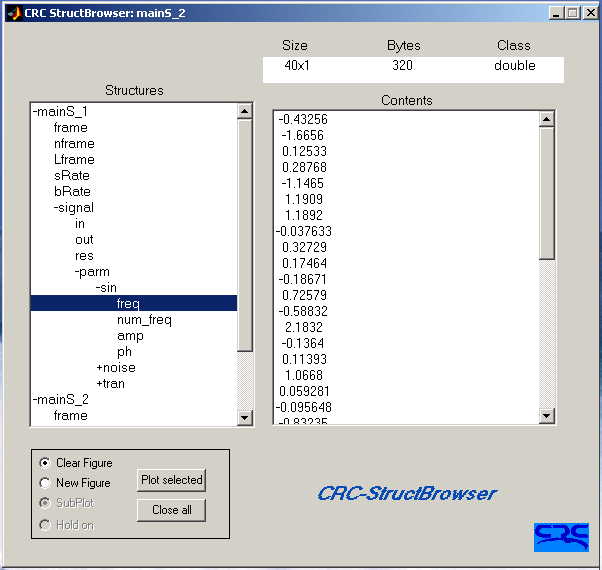Select value 2.1832 in Contents list

(x=304, y=327)
